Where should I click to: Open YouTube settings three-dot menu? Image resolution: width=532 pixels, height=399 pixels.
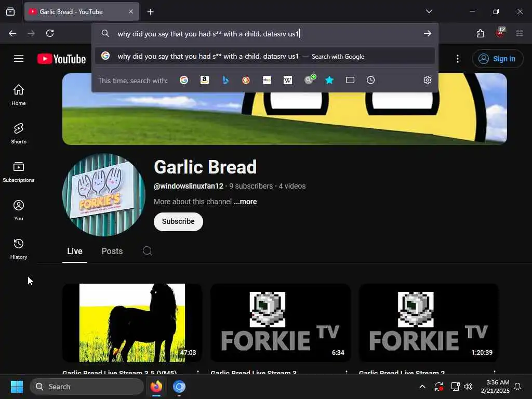coord(458,59)
